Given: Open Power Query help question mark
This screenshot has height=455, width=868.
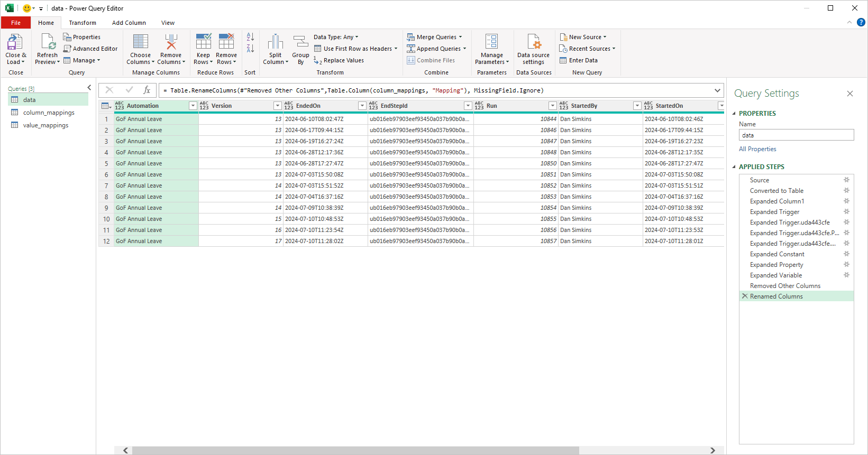Looking at the screenshot, I should click(861, 22).
